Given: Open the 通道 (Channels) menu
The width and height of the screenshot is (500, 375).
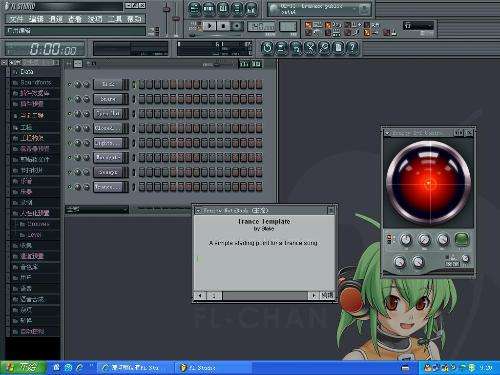Looking at the screenshot, I should pos(56,19).
